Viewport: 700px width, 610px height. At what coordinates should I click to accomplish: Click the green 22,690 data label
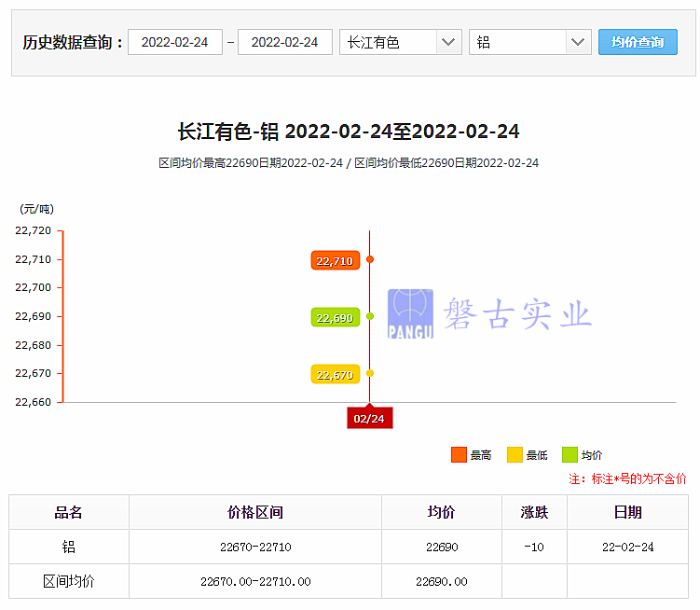point(335,318)
